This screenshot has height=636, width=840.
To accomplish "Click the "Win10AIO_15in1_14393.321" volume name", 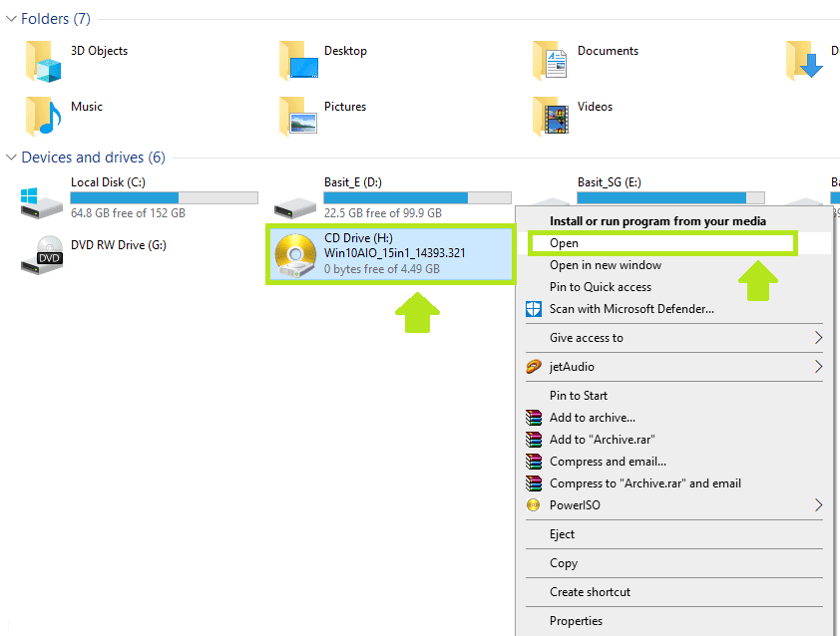I will click(395, 253).
